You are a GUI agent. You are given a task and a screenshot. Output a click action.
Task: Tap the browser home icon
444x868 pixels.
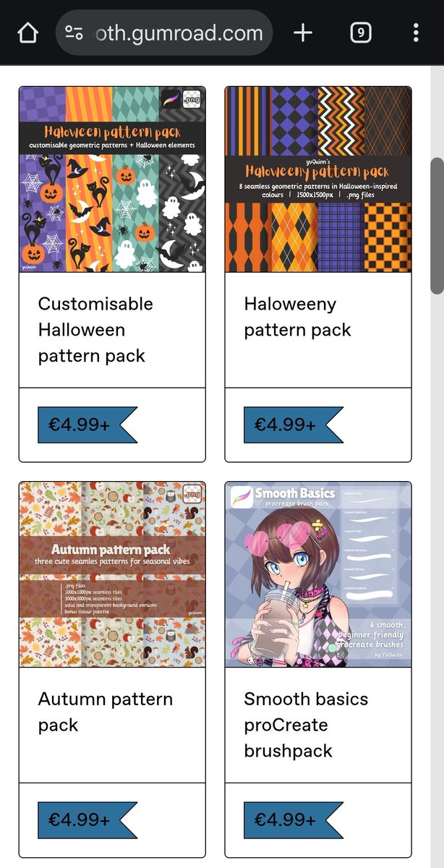pos(27,33)
